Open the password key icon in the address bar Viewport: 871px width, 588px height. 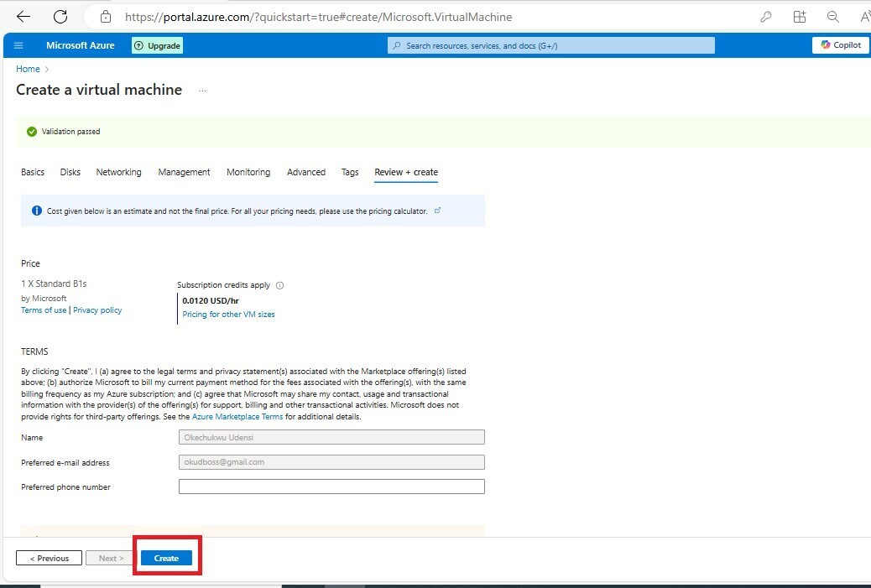(766, 17)
